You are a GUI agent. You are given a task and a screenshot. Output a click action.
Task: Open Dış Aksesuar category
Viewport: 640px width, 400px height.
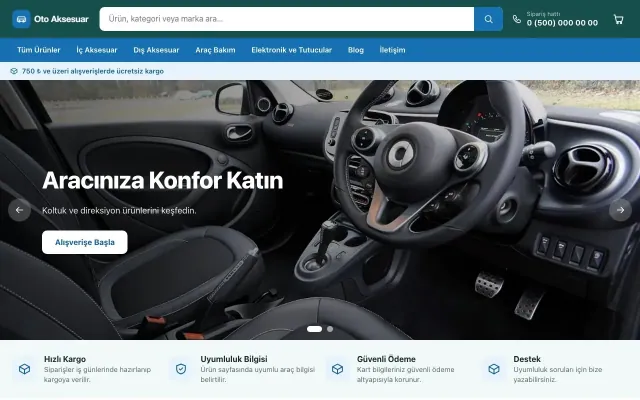pyautogui.click(x=156, y=50)
